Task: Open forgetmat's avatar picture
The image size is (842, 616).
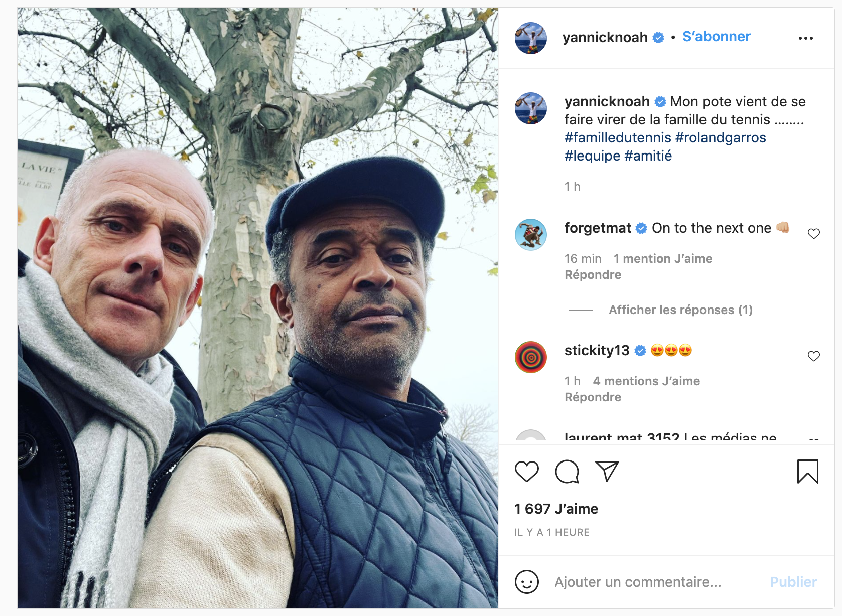Action: (530, 235)
